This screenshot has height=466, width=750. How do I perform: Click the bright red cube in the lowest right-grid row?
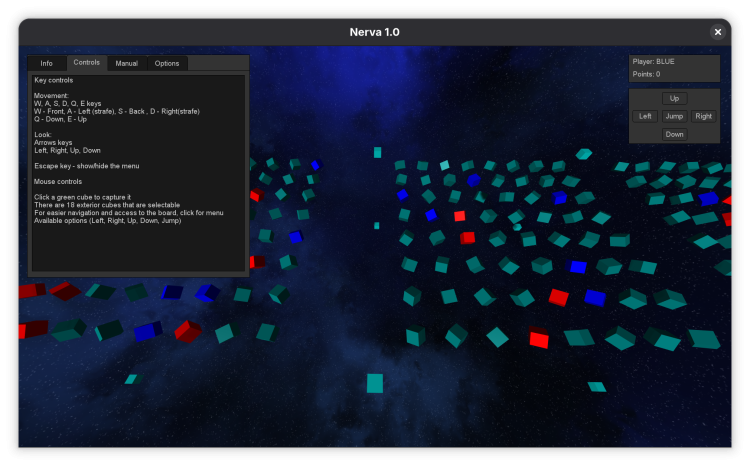click(539, 339)
